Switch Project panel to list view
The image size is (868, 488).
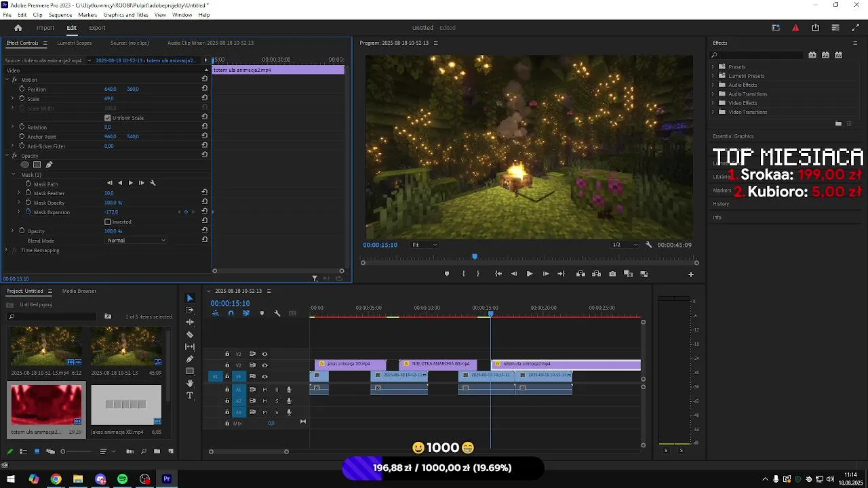(23, 451)
